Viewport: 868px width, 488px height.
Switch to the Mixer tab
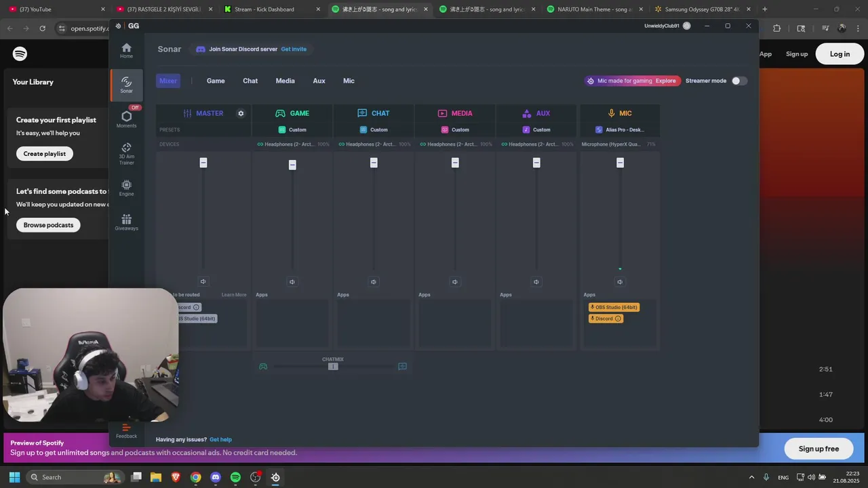coord(168,81)
